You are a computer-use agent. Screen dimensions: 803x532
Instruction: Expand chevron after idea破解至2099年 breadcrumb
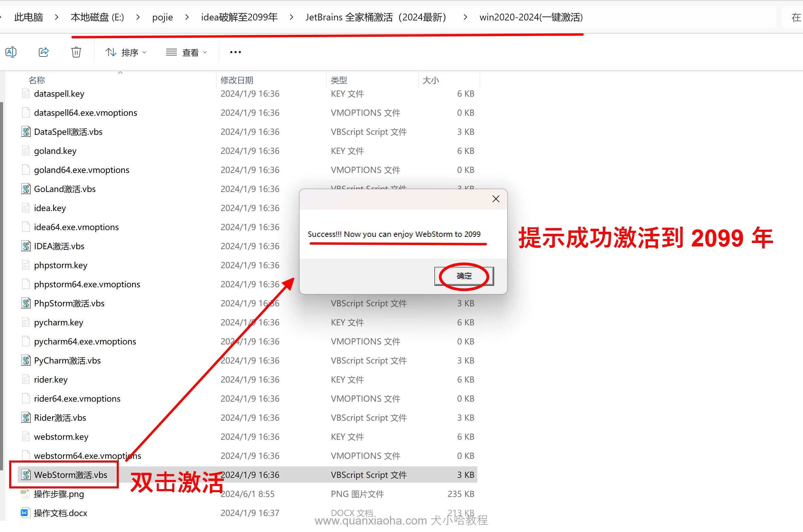(291, 17)
